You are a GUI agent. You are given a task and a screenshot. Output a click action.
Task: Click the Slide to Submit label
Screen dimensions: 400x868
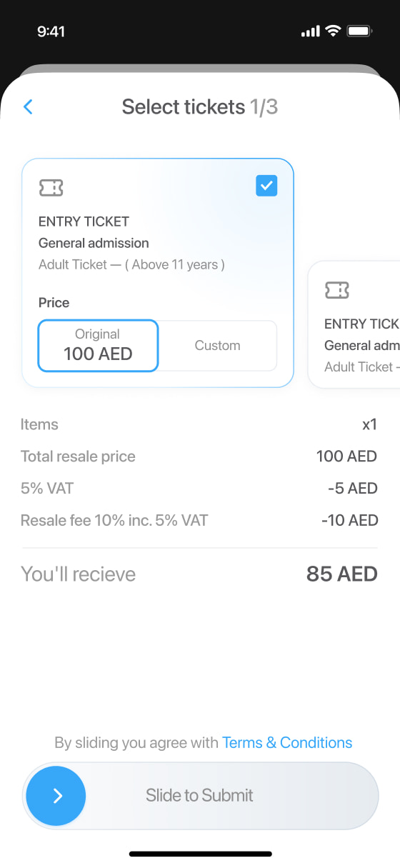pos(199,796)
